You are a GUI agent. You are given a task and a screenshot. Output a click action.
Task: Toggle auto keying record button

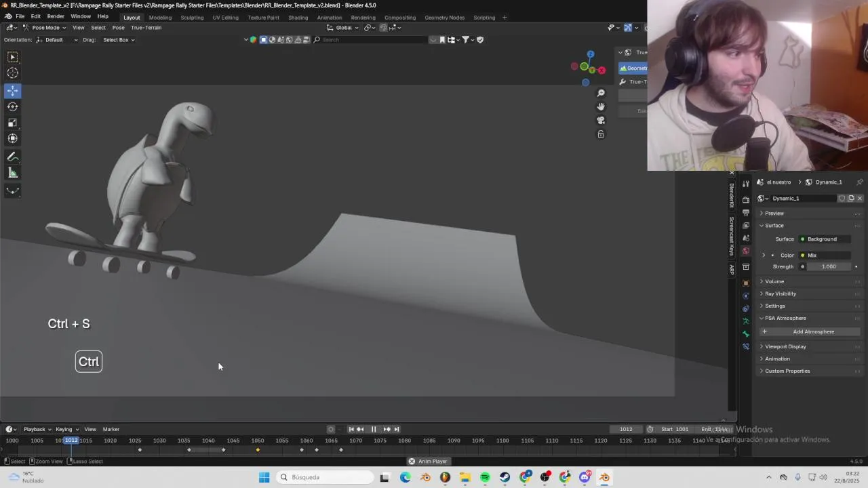(331, 429)
